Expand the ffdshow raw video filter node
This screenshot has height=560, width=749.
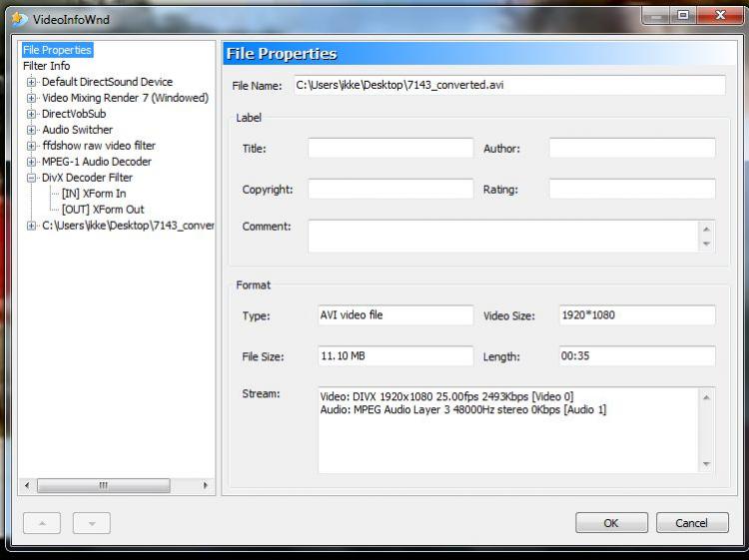32,146
